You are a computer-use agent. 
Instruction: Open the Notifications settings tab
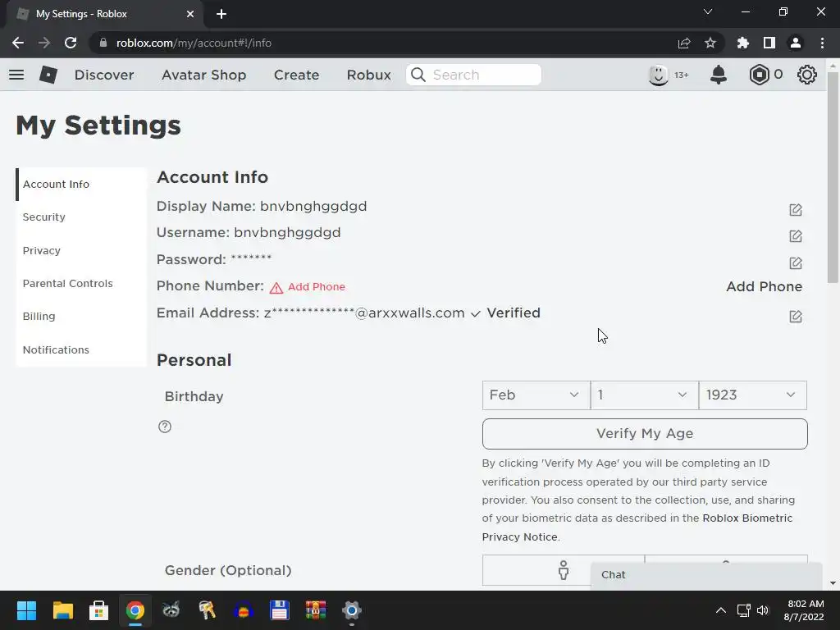click(81, 349)
